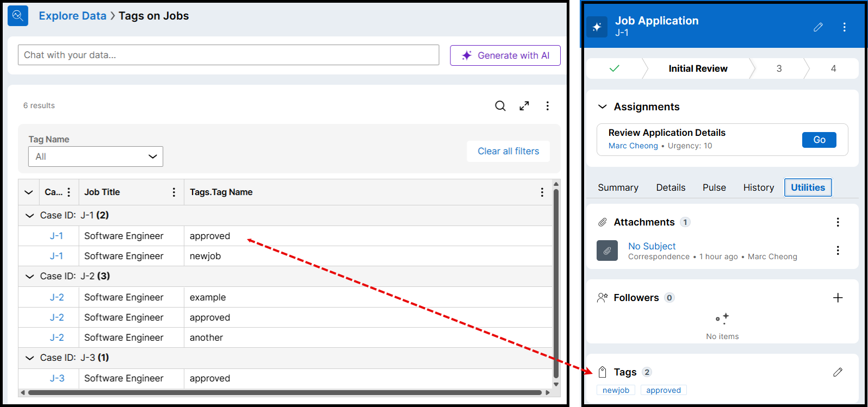This screenshot has width=868, height=407.
Task: Open Job Application header actions menu
Action: [844, 27]
